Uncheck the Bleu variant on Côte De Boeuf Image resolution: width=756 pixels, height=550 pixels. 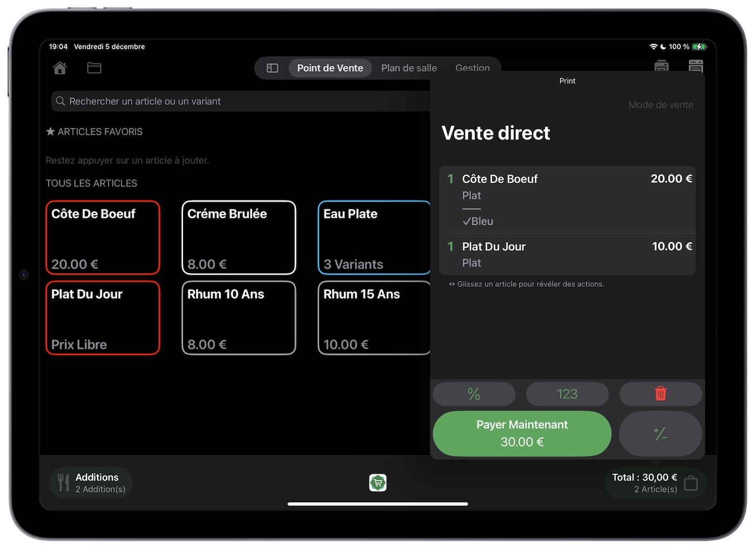(477, 220)
